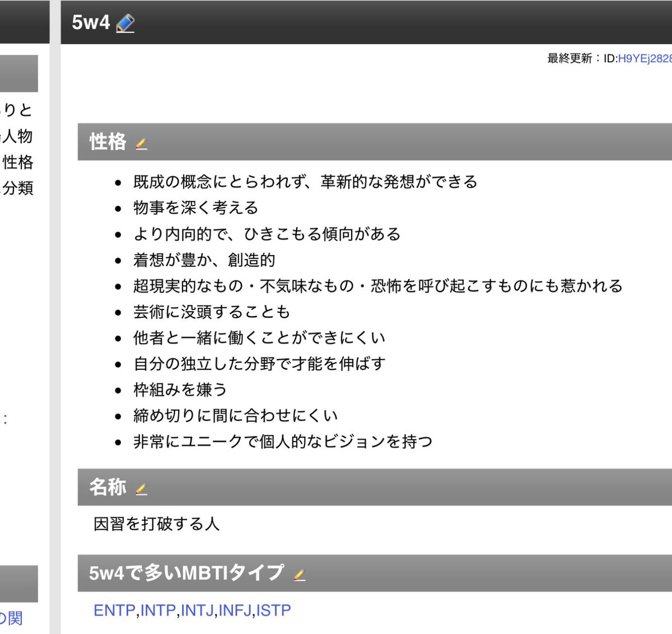Click the 5w4で多いMBTIタイプ heading
This screenshot has width=672, height=634.
pyautogui.click(x=186, y=572)
